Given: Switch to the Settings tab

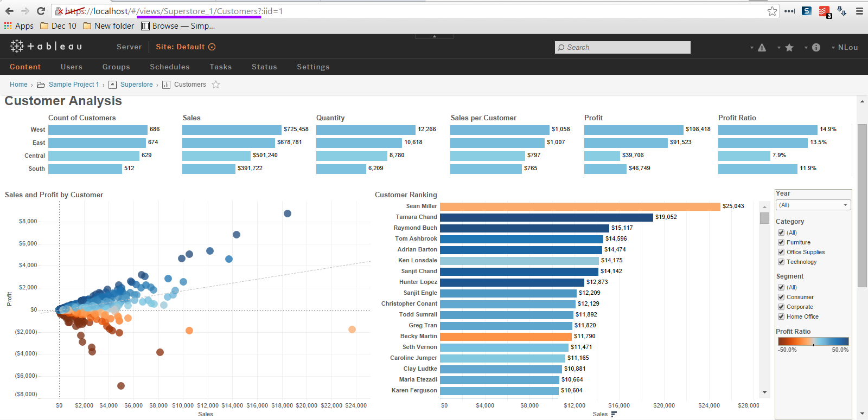Looking at the screenshot, I should [x=313, y=67].
